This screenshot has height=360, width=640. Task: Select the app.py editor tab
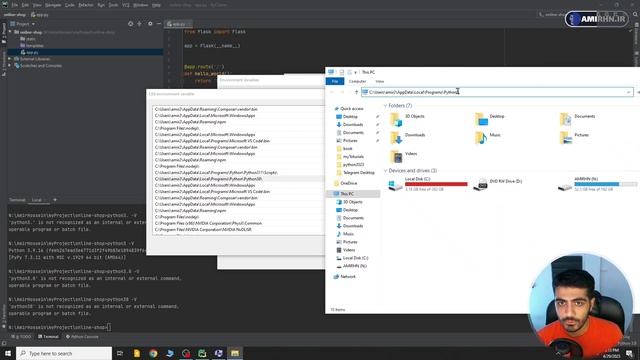tap(178, 24)
